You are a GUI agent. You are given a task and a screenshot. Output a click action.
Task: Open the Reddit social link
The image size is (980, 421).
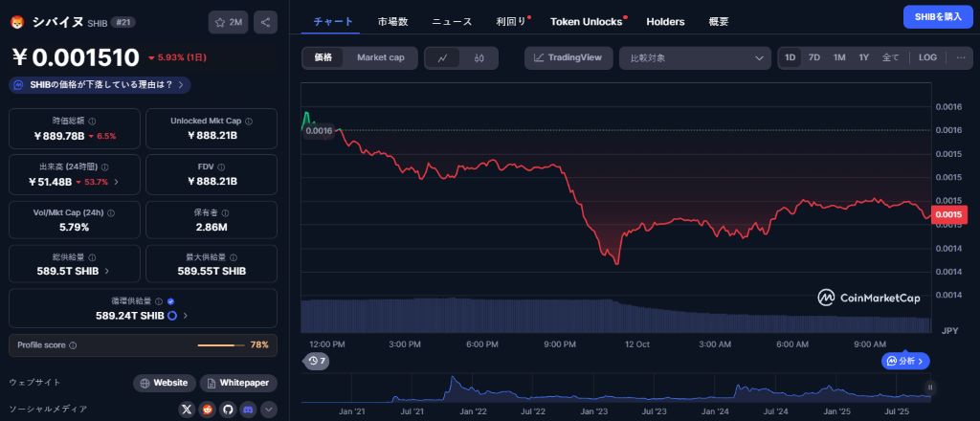pyautogui.click(x=208, y=410)
